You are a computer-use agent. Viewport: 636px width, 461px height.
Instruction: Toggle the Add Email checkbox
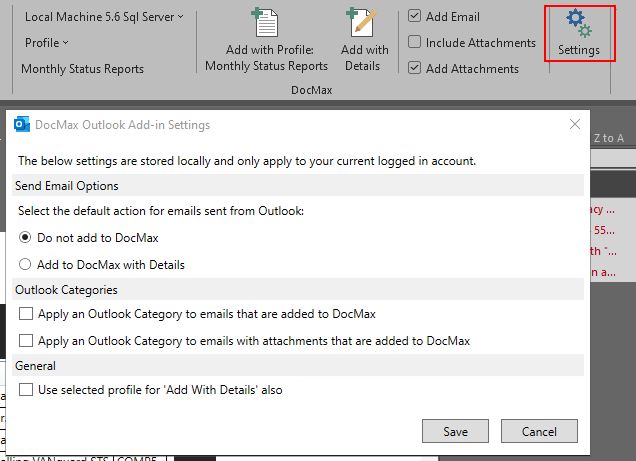(x=415, y=17)
